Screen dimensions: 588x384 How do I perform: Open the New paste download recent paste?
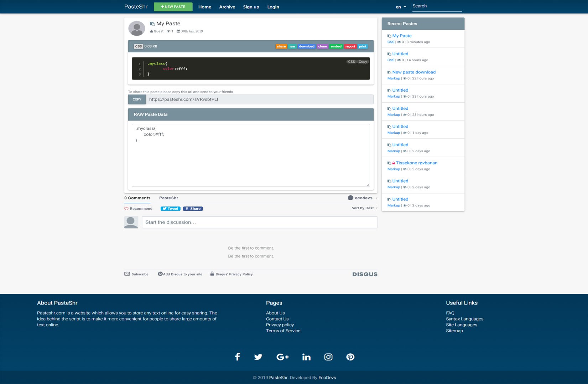coord(414,72)
